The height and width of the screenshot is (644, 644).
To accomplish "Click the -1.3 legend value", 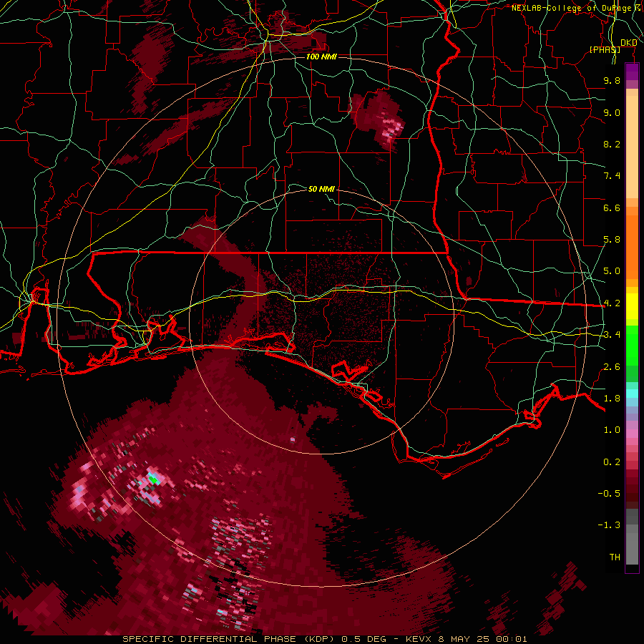I will tap(609, 525).
